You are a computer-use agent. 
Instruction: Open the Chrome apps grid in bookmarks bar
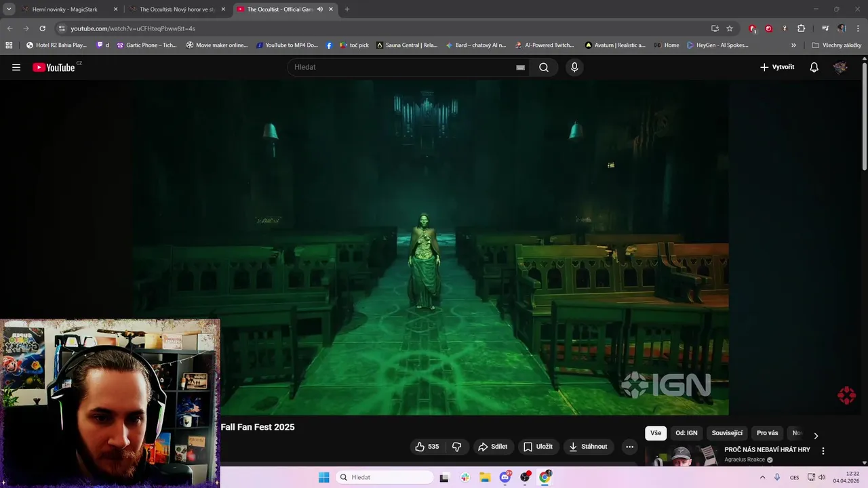tap(9, 45)
